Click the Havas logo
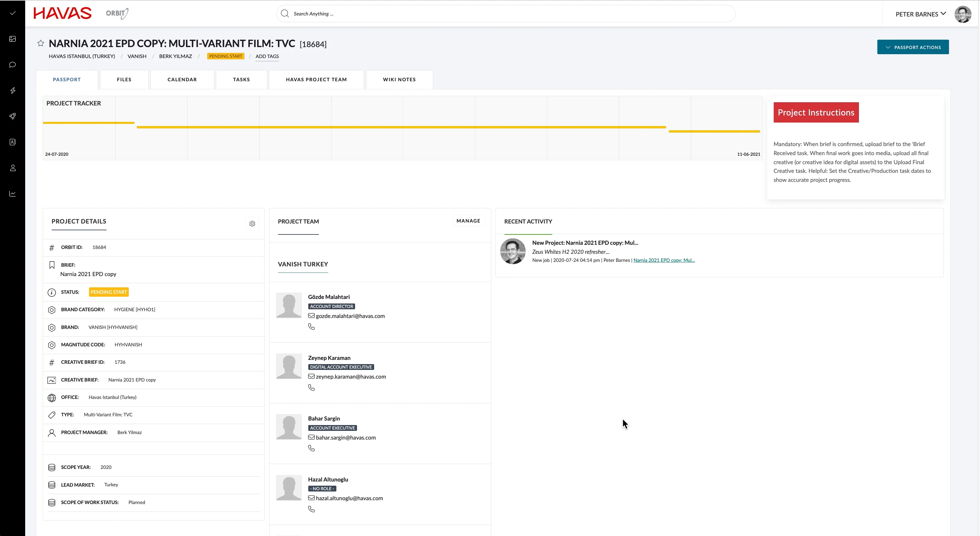The width and height of the screenshot is (980, 536). click(x=62, y=13)
